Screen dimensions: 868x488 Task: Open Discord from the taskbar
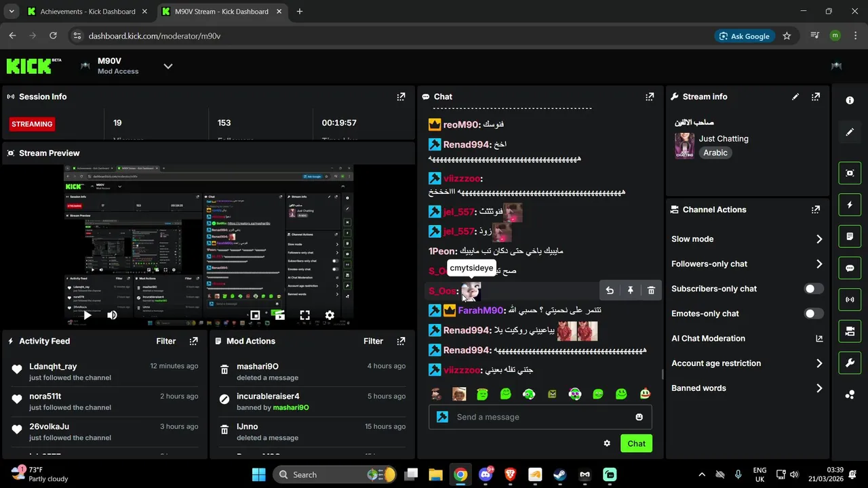[485, 474]
